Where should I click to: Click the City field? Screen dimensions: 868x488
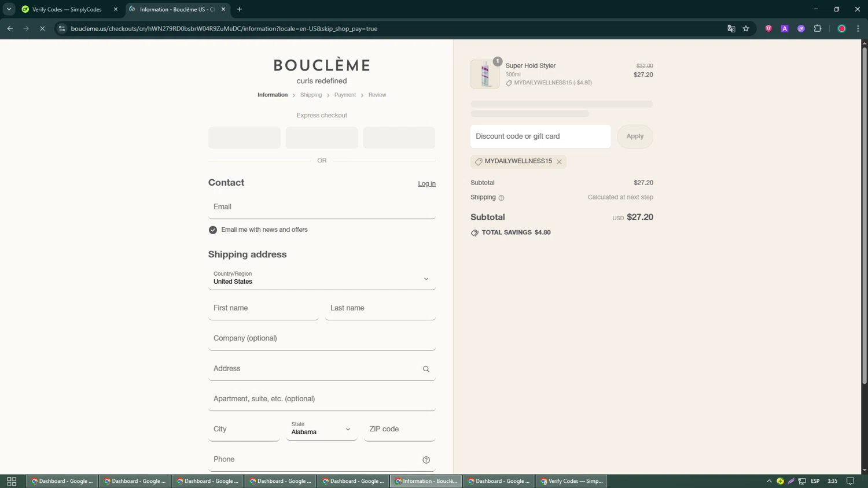244,429
